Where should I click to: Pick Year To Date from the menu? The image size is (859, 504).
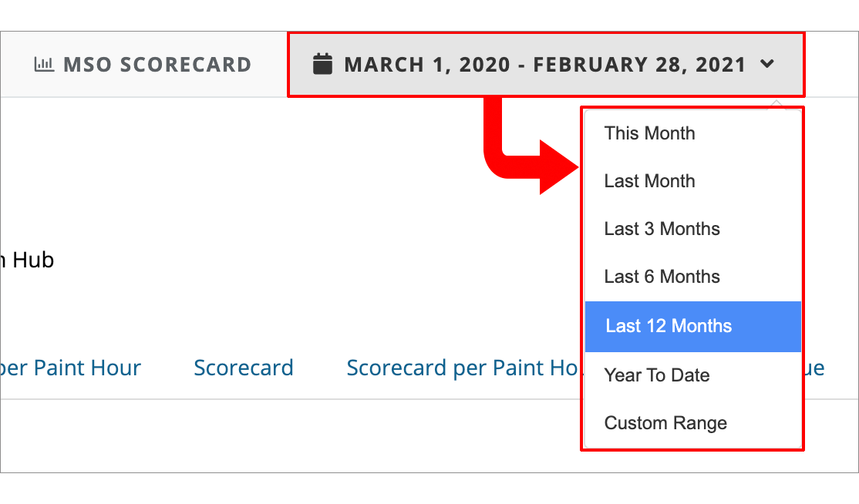click(x=657, y=375)
